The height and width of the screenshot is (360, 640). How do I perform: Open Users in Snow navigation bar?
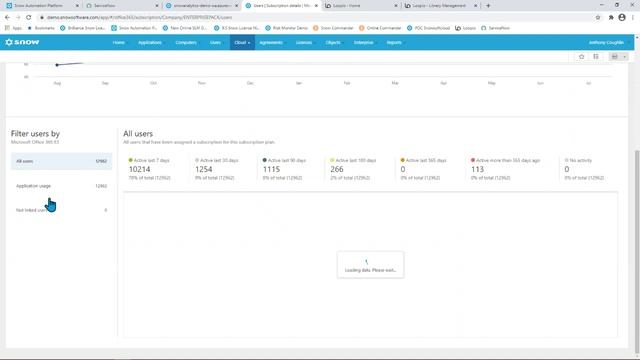click(215, 42)
